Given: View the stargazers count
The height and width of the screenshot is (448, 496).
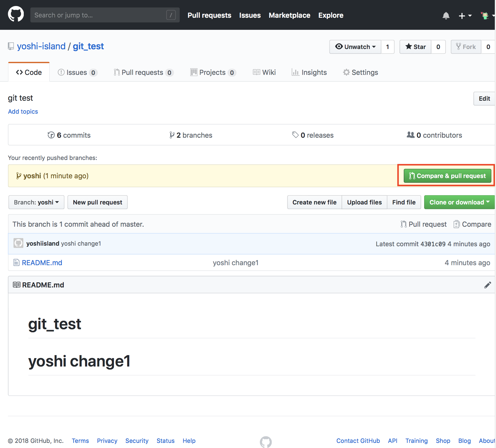Looking at the screenshot, I should tap(438, 47).
